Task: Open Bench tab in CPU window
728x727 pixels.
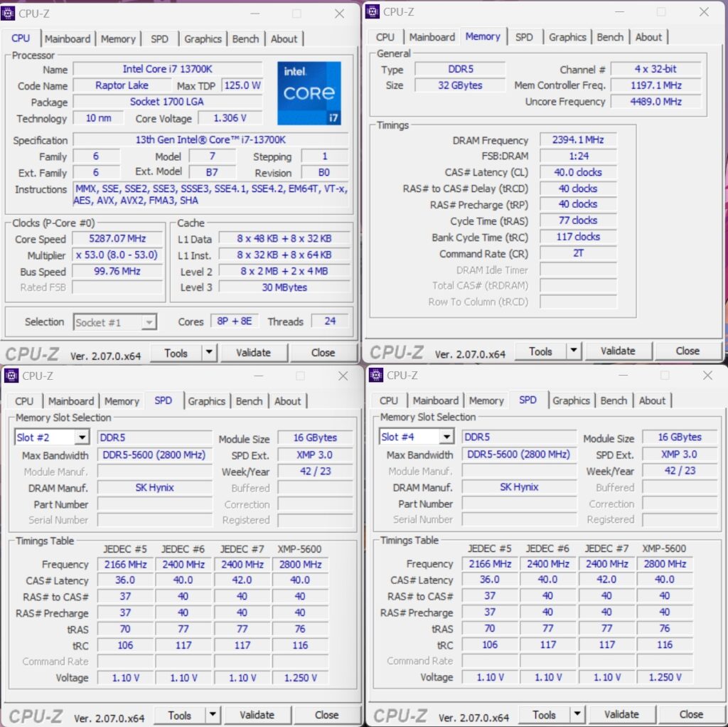Action: tap(245, 39)
